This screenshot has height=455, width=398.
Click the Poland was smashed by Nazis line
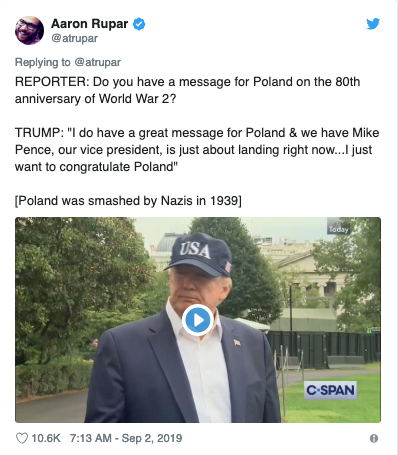[128, 201]
